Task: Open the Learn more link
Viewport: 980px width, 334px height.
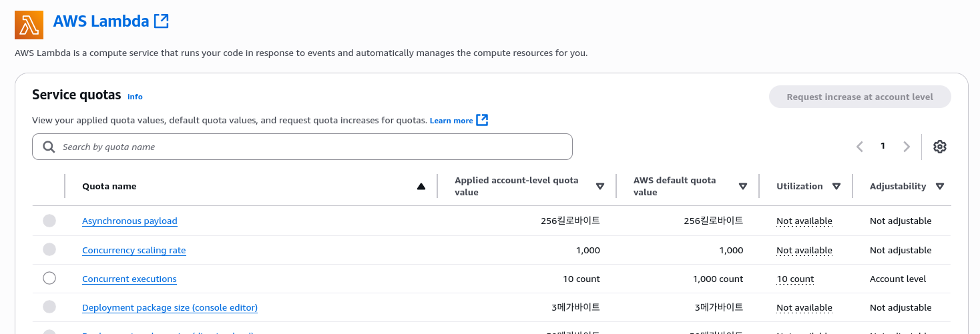Action: (451, 121)
